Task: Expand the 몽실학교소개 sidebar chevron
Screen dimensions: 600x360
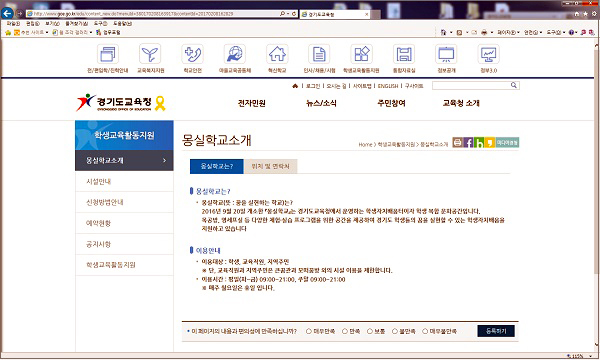Action: (165, 160)
